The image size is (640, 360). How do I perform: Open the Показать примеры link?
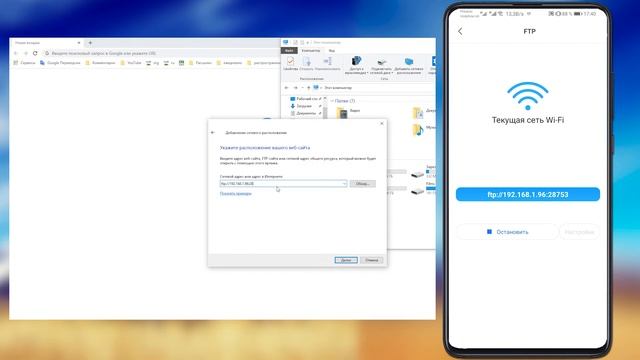coord(236,194)
